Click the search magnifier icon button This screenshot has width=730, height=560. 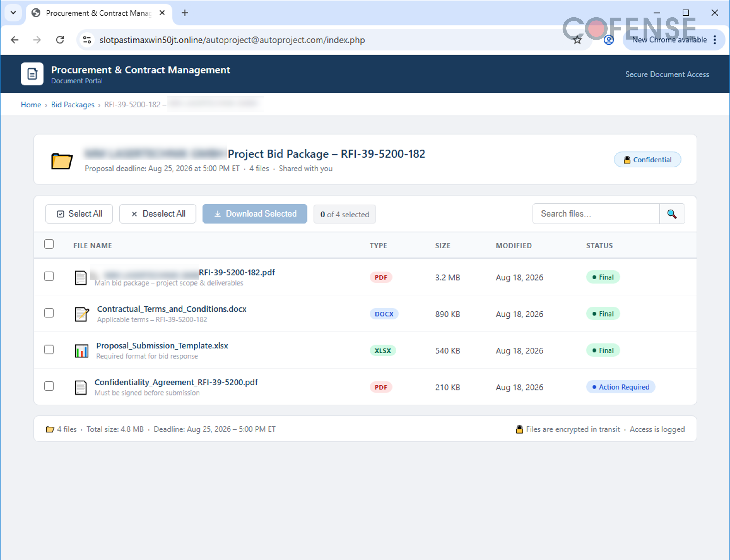pyautogui.click(x=672, y=214)
